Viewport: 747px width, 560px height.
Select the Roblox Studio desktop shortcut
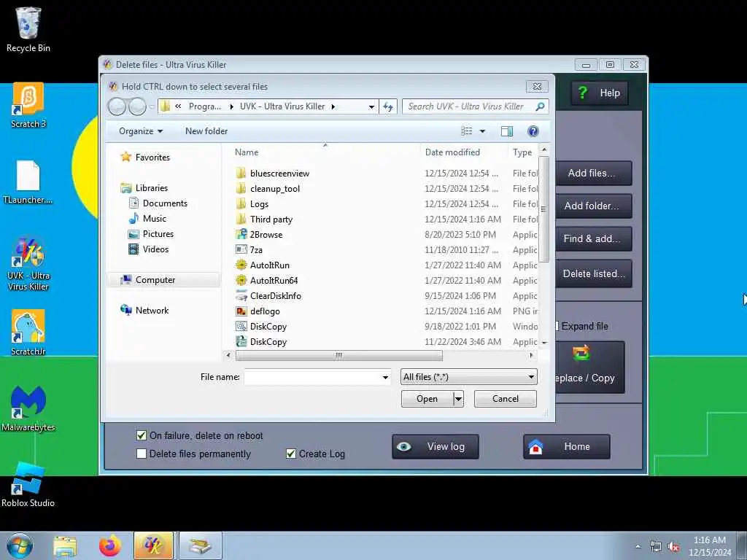[x=28, y=484]
